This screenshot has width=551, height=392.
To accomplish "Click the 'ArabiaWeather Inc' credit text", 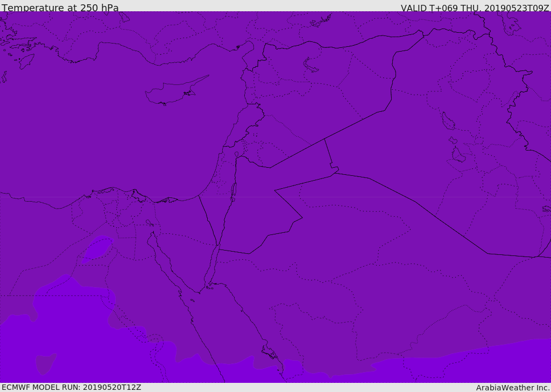I will click(513, 388).
